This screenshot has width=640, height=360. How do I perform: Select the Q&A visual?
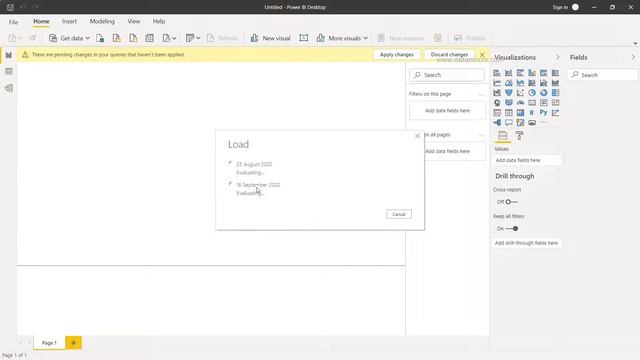509,122
